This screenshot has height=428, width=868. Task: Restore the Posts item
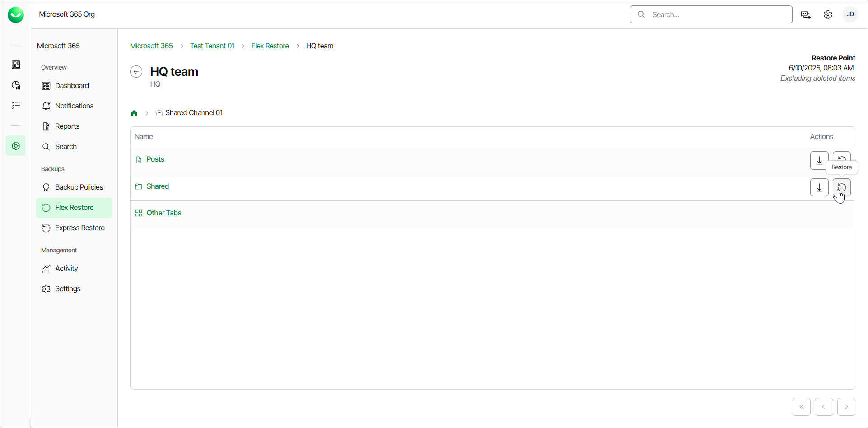click(842, 156)
